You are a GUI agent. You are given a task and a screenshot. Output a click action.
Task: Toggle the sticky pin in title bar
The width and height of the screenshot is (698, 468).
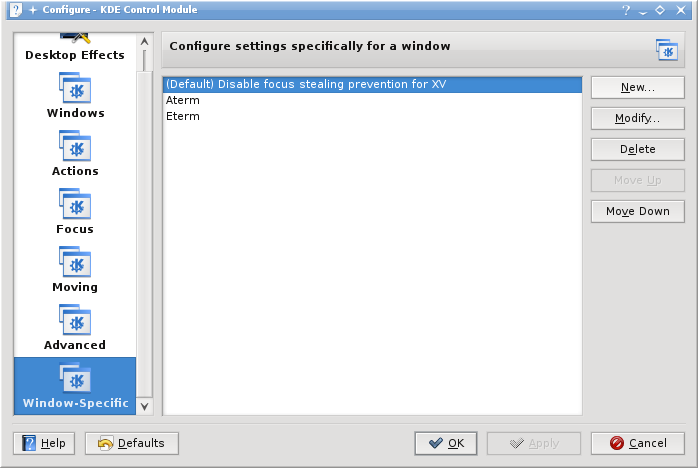pyautogui.click(x=33, y=10)
